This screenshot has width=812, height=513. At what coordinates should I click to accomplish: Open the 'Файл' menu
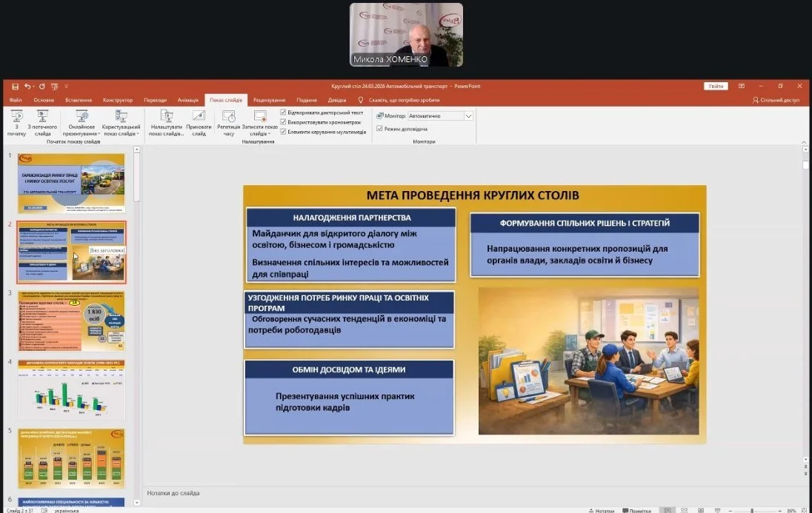(16, 100)
